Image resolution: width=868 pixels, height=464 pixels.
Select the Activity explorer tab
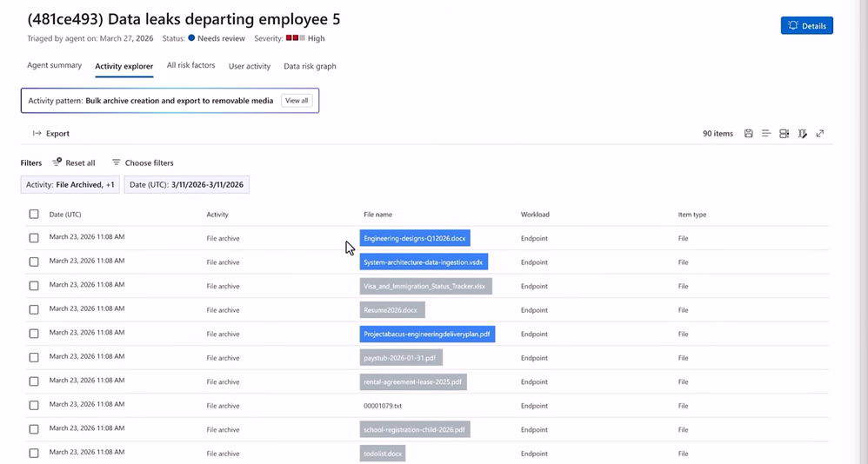click(124, 66)
